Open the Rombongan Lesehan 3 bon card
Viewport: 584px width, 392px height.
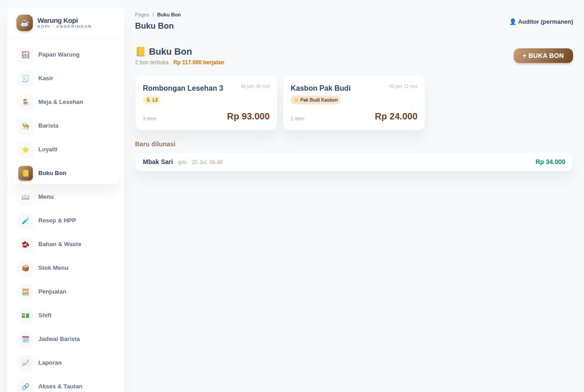click(206, 103)
